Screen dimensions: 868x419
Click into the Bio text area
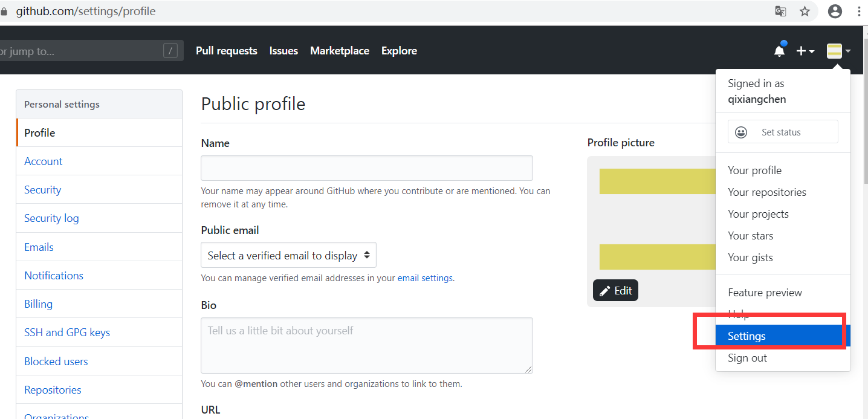[367, 345]
